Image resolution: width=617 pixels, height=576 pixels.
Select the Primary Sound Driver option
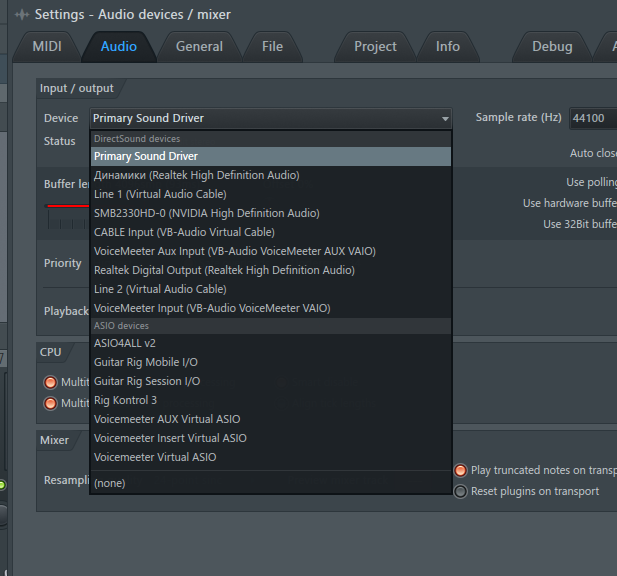pyautogui.click(x=145, y=156)
